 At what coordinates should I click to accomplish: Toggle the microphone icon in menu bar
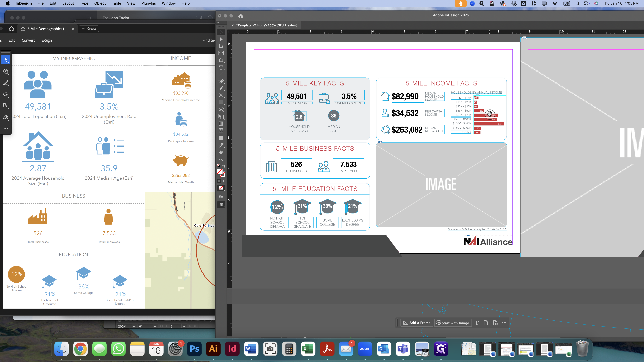coord(461,3)
